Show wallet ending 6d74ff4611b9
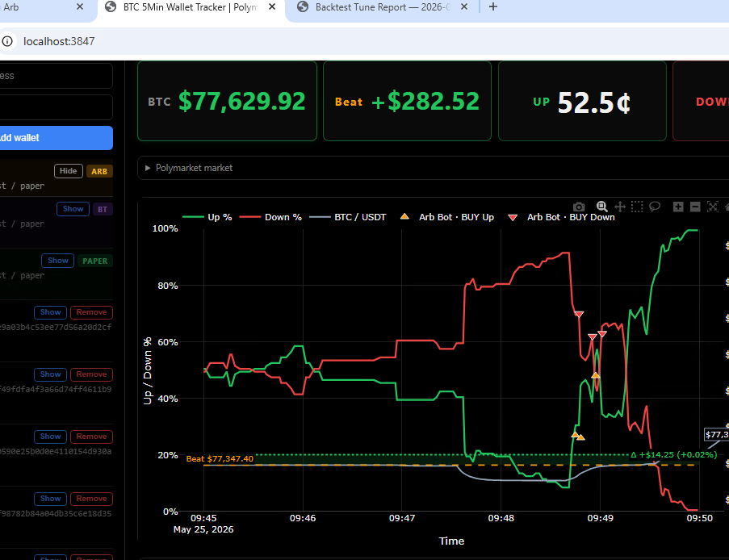Screen dimensions: 729x560 pos(50,374)
